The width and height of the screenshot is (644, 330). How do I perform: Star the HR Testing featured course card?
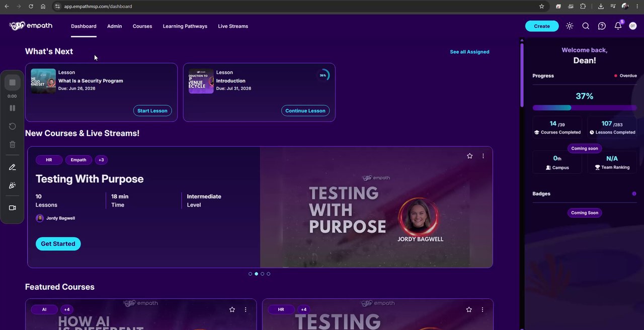pyautogui.click(x=469, y=309)
